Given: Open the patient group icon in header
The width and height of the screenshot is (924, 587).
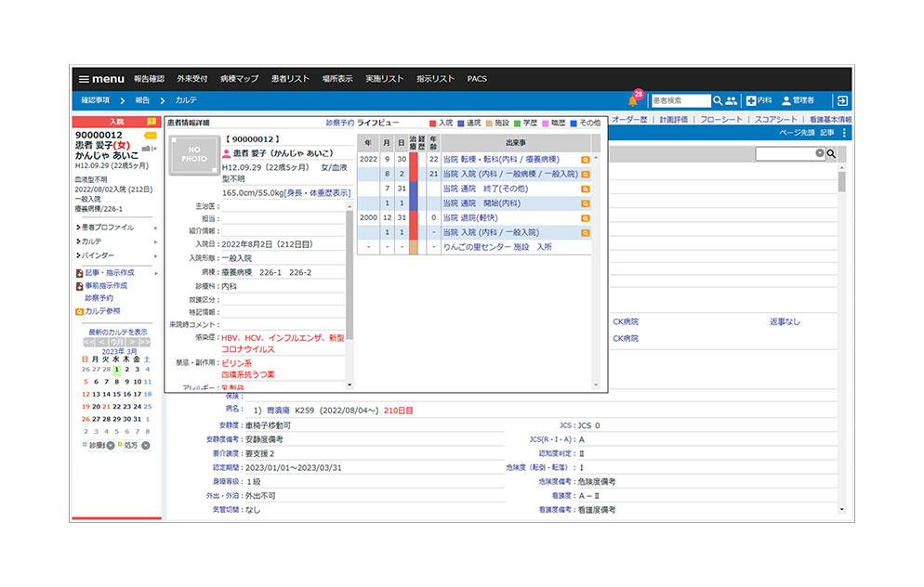Looking at the screenshot, I should pos(732,100).
